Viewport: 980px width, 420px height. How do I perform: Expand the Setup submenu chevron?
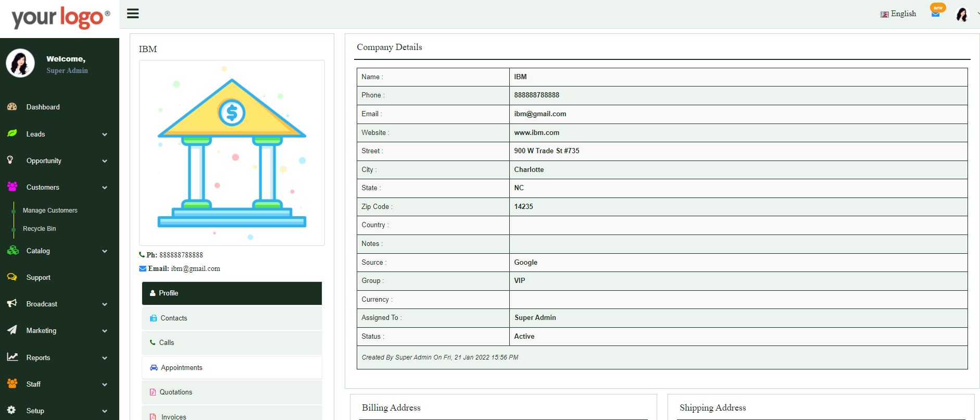coord(105,411)
